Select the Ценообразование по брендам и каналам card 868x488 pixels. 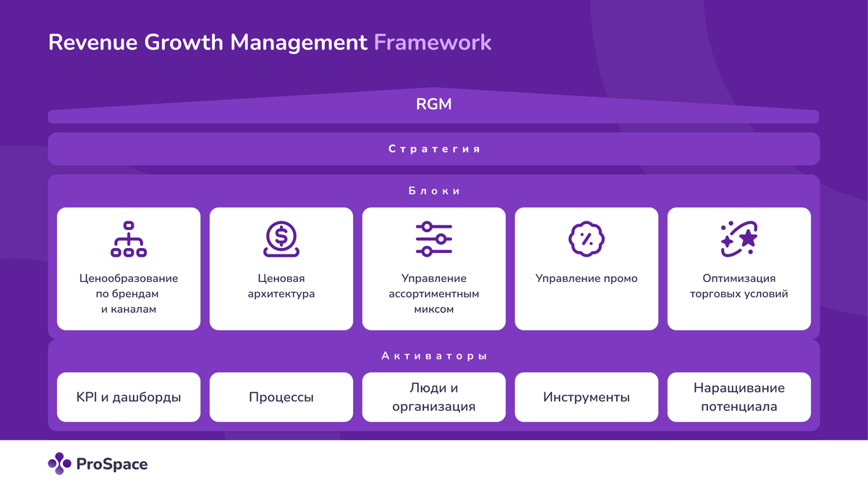tap(129, 269)
